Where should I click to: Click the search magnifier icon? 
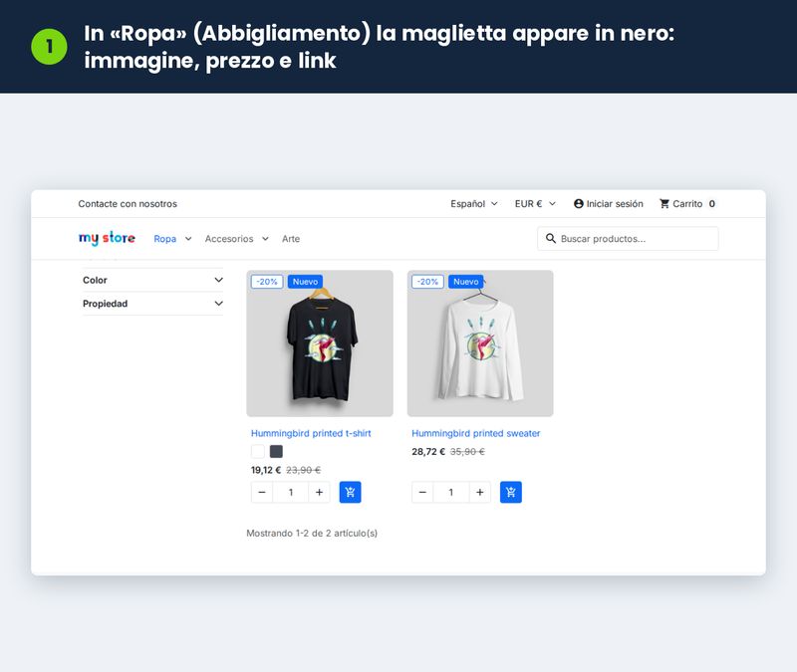(551, 238)
